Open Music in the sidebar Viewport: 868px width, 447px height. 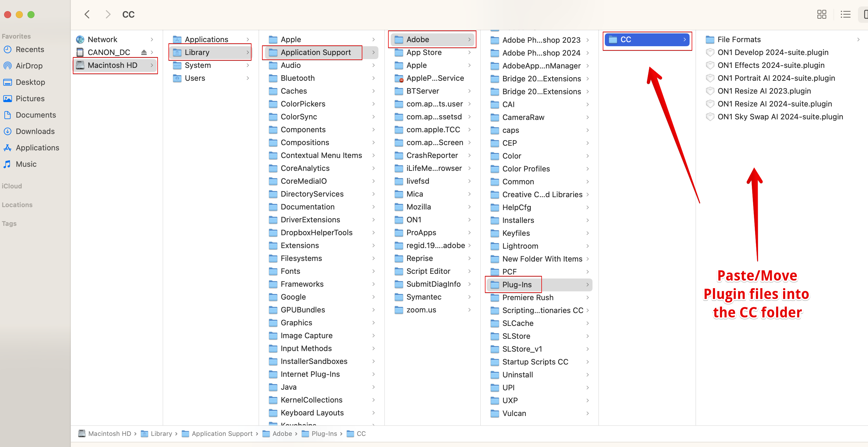(26, 164)
